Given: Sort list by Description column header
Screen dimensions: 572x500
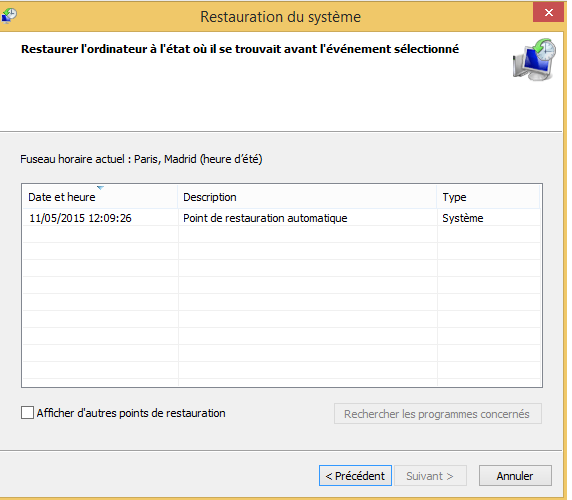Looking at the screenshot, I should tap(307, 197).
